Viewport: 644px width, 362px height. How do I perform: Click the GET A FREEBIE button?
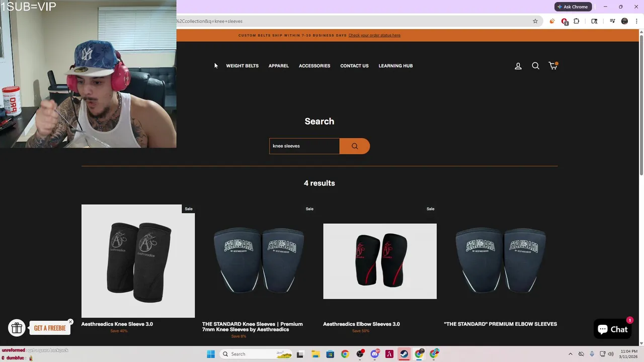[x=50, y=328]
